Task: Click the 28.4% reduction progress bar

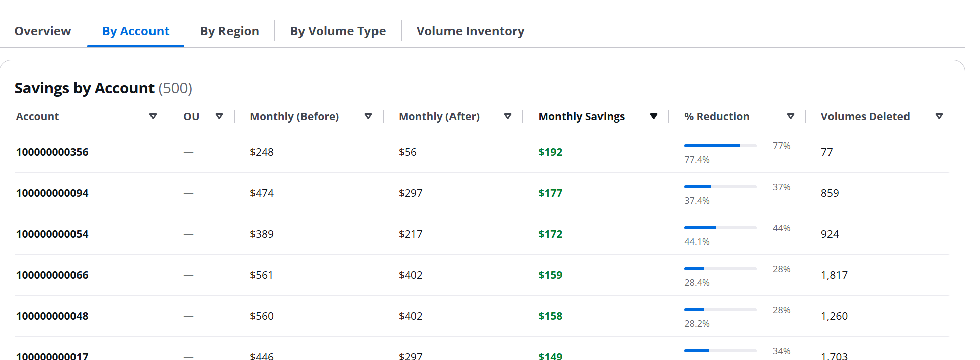Action: pyautogui.click(x=720, y=269)
